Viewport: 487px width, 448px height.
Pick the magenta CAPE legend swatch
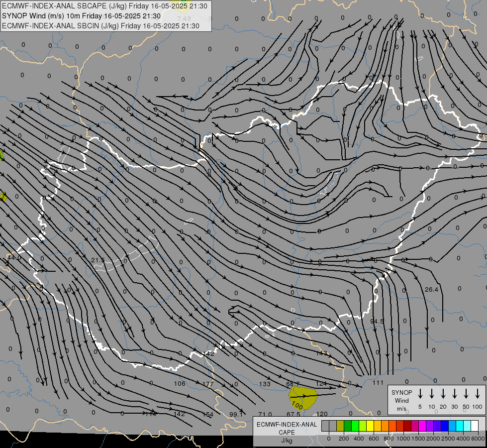tap(422, 426)
